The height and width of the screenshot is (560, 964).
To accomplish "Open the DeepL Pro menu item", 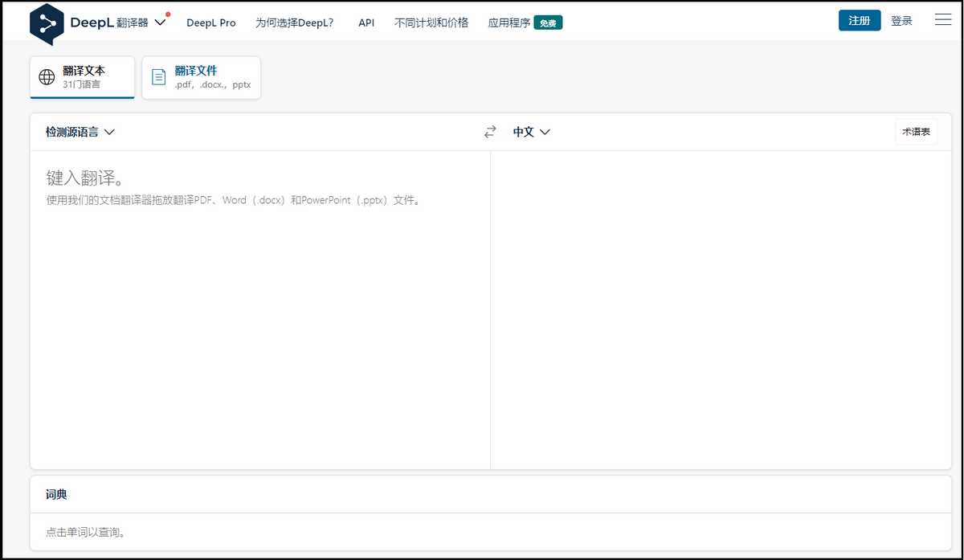I will click(211, 22).
